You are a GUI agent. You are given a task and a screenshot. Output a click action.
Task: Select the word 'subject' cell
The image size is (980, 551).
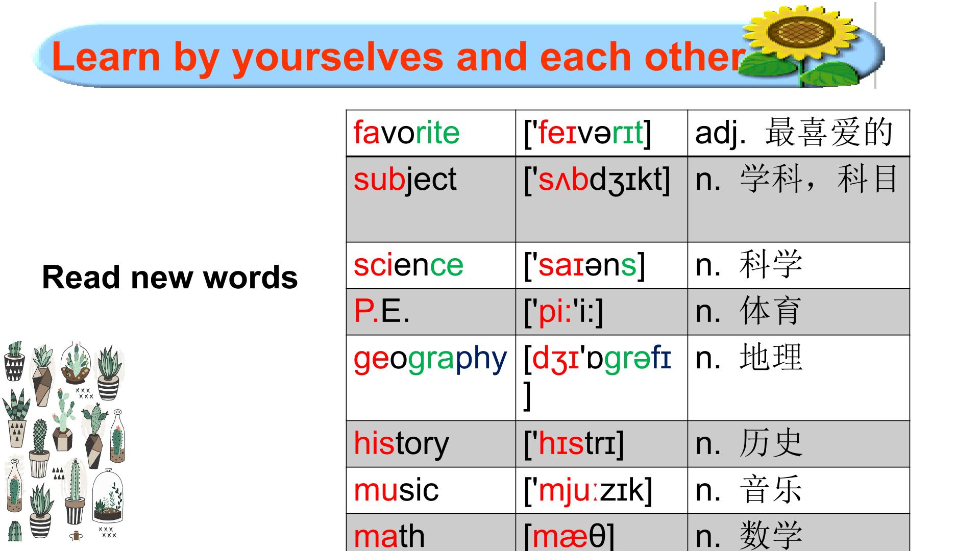431,199
